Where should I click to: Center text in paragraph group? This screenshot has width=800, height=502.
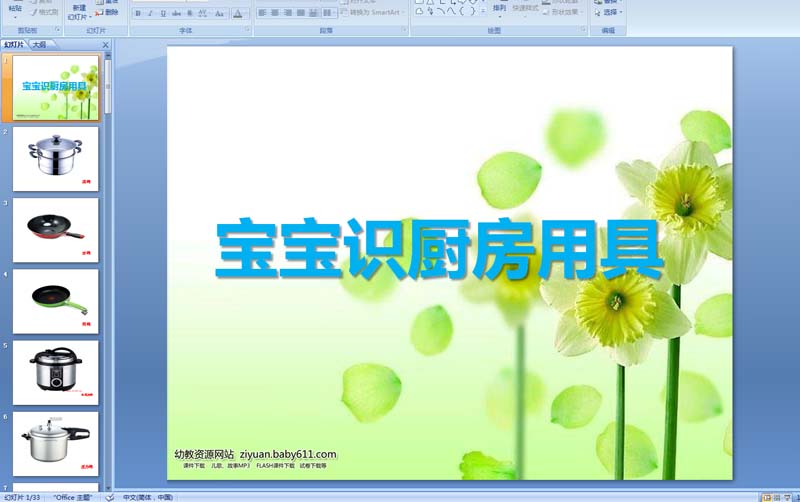275,12
